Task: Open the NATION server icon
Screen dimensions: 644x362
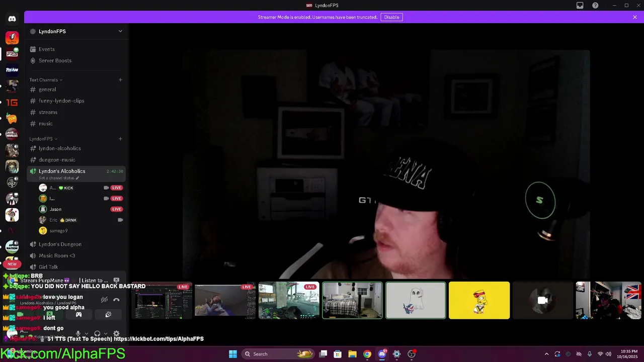Action: point(12,247)
